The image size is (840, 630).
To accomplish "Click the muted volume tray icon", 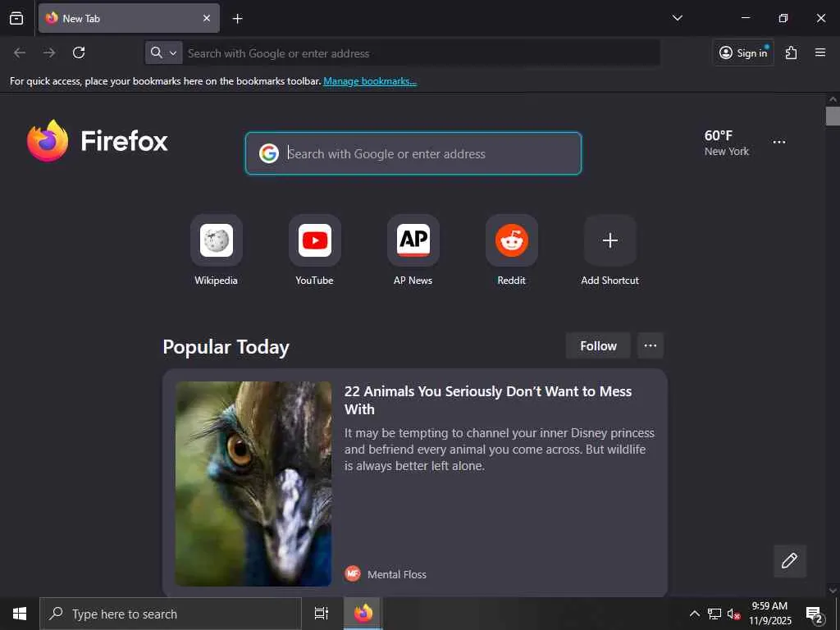I will click(x=733, y=614).
